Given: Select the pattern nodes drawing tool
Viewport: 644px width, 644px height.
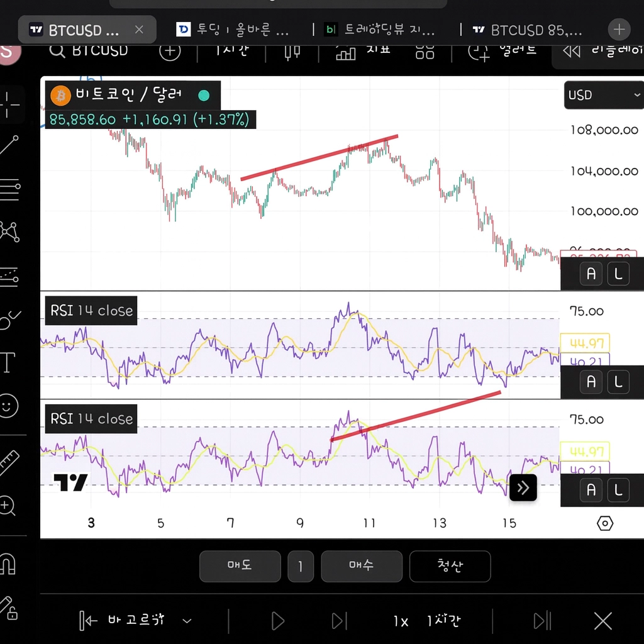Looking at the screenshot, I should (9, 232).
